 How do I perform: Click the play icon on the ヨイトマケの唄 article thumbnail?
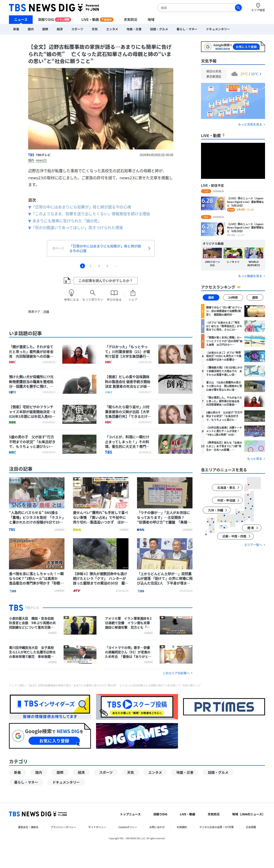(x=162, y=647)
